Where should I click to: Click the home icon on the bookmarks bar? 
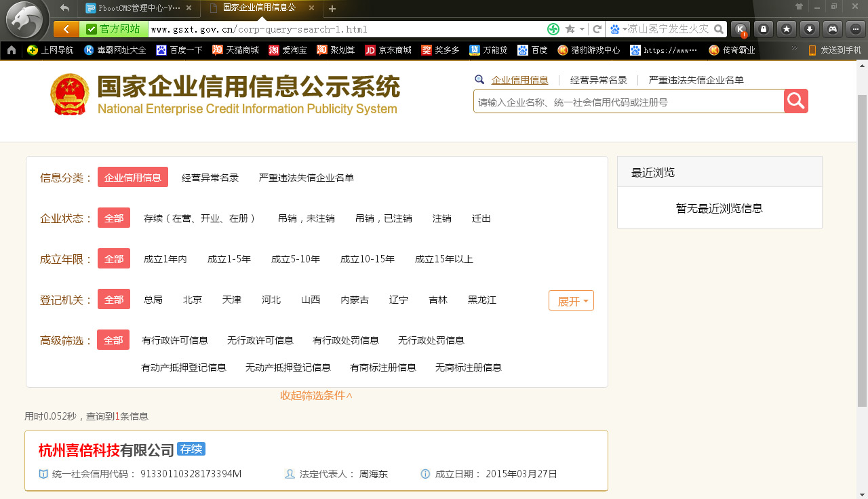[x=10, y=49]
